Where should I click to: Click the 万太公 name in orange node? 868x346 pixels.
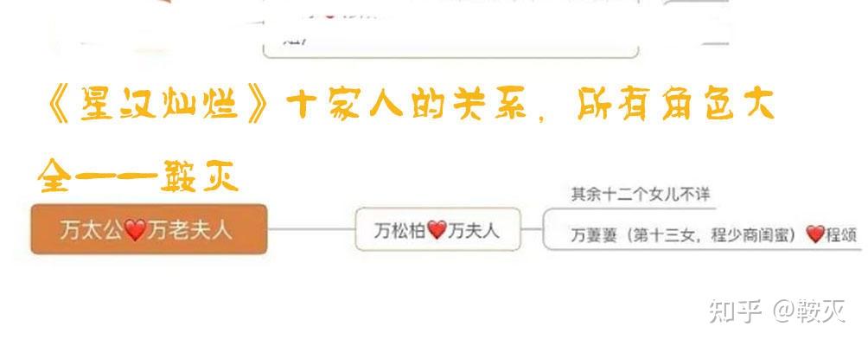(x=92, y=230)
